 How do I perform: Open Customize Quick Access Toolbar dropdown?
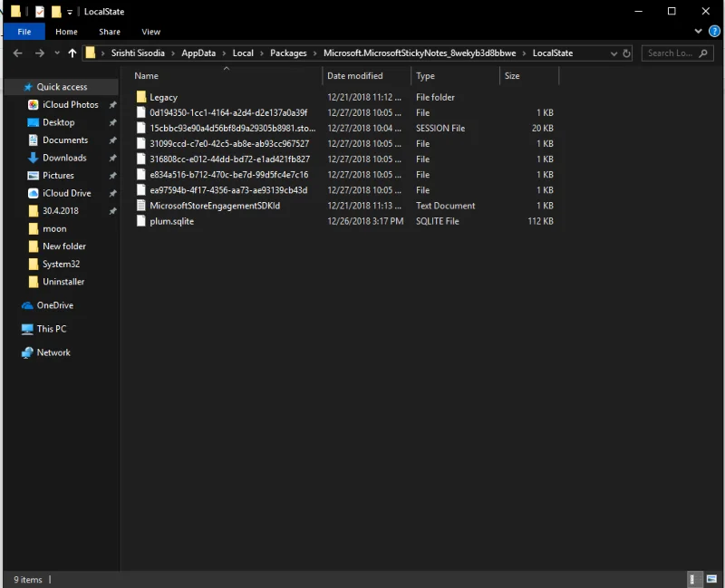pos(70,12)
